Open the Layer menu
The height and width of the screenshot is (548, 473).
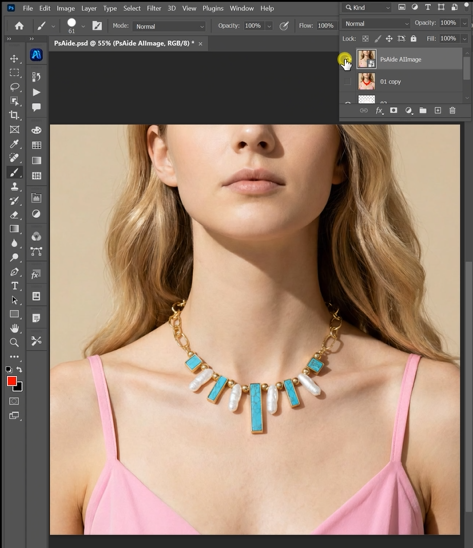89,8
